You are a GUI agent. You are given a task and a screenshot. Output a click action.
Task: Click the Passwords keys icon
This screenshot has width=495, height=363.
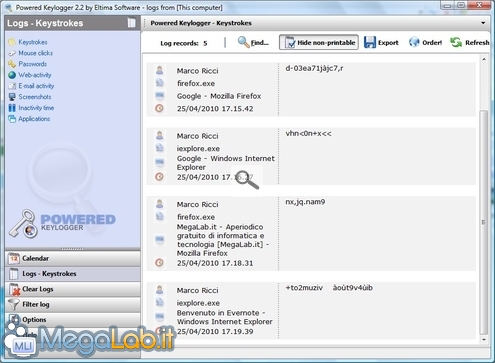point(12,64)
